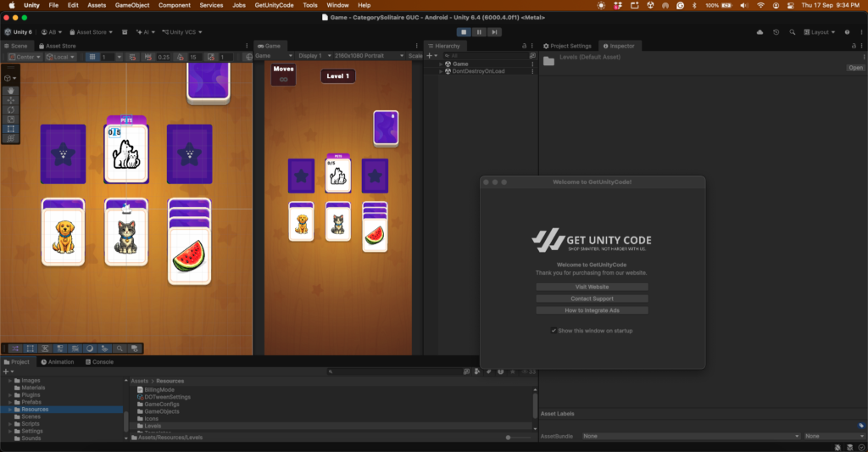Select the Rotate tool in Scene toolbar
The image size is (868, 452).
pyautogui.click(x=10, y=109)
